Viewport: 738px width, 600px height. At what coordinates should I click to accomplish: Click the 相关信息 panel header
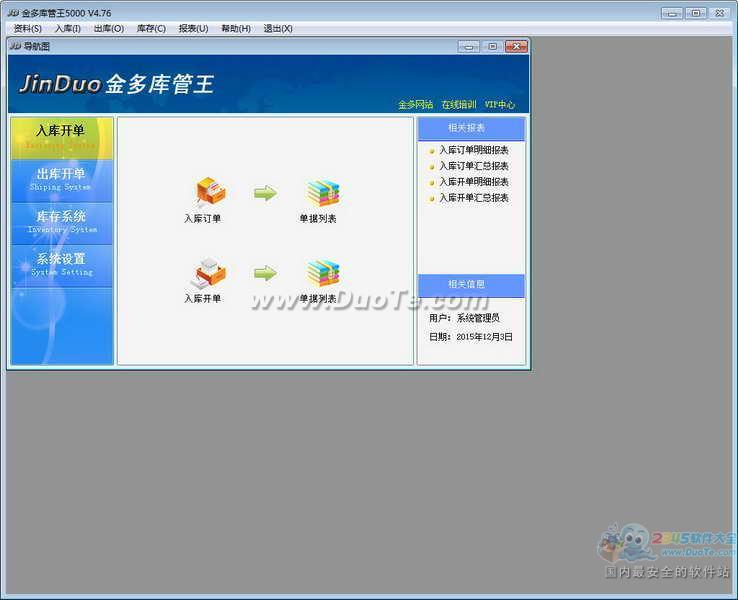click(471, 285)
